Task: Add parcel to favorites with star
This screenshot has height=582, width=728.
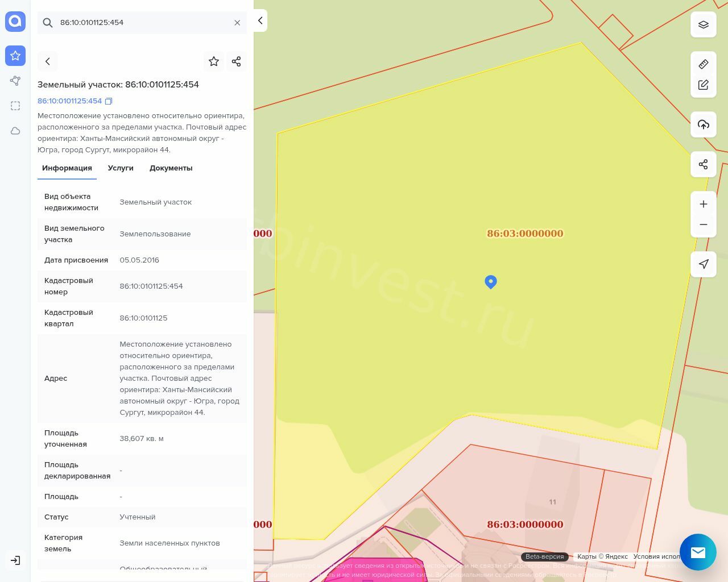Action: click(214, 61)
